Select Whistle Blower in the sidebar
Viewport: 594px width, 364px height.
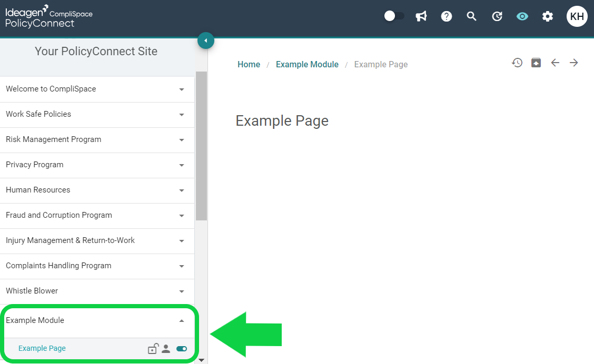tap(32, 291)
